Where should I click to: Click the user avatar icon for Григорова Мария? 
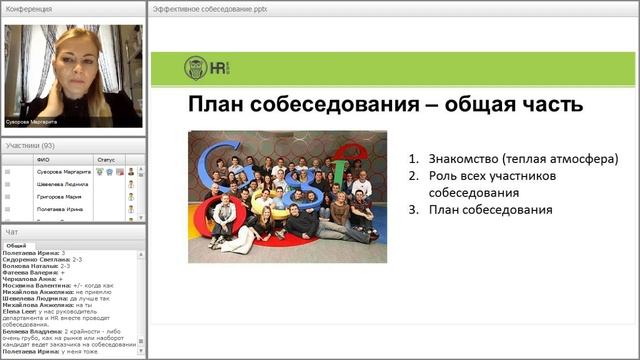[131, 197]
